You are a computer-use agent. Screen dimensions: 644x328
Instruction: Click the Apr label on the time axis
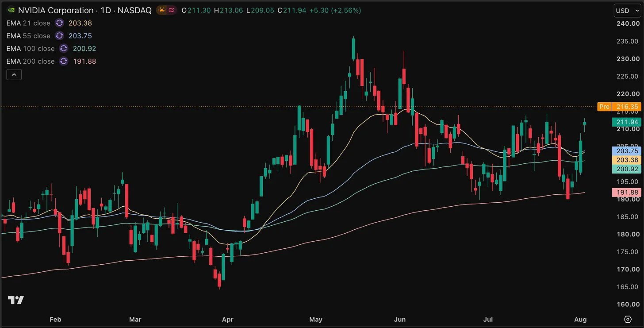point(227,319)
